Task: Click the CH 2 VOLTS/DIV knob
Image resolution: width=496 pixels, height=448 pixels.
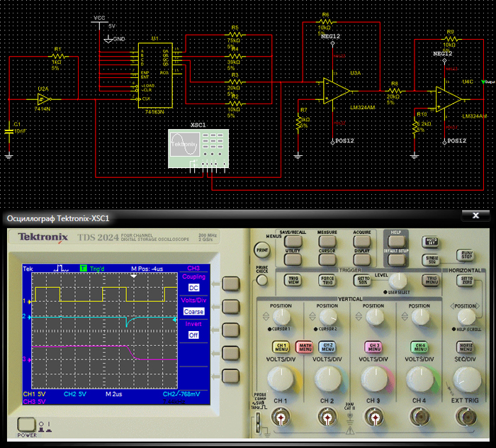Action: pos(328,379)
